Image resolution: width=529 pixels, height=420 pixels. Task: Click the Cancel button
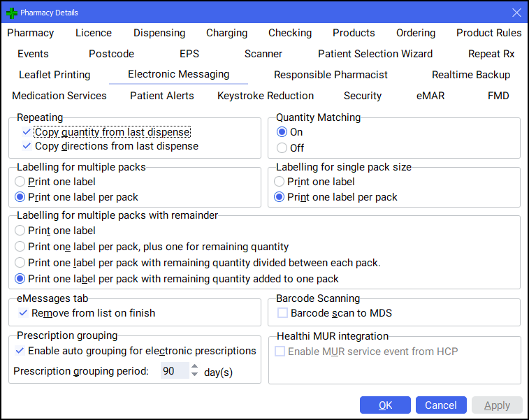440,405
